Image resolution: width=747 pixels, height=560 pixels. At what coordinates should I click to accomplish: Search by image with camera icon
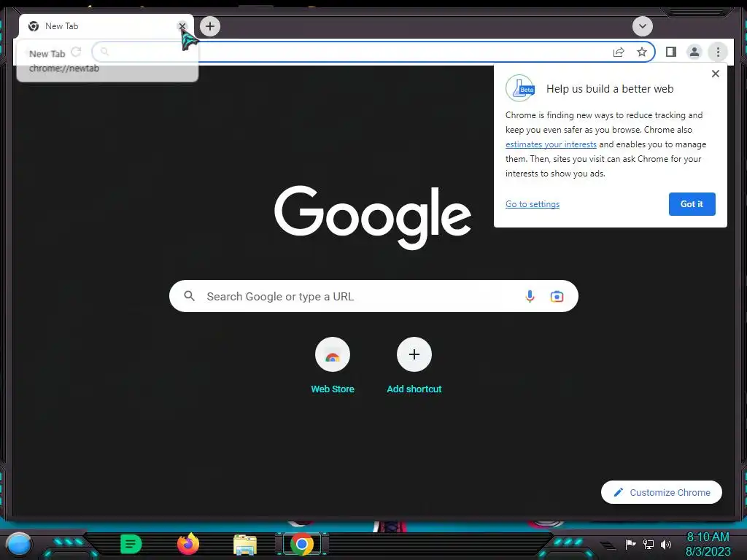click(557, 296)
